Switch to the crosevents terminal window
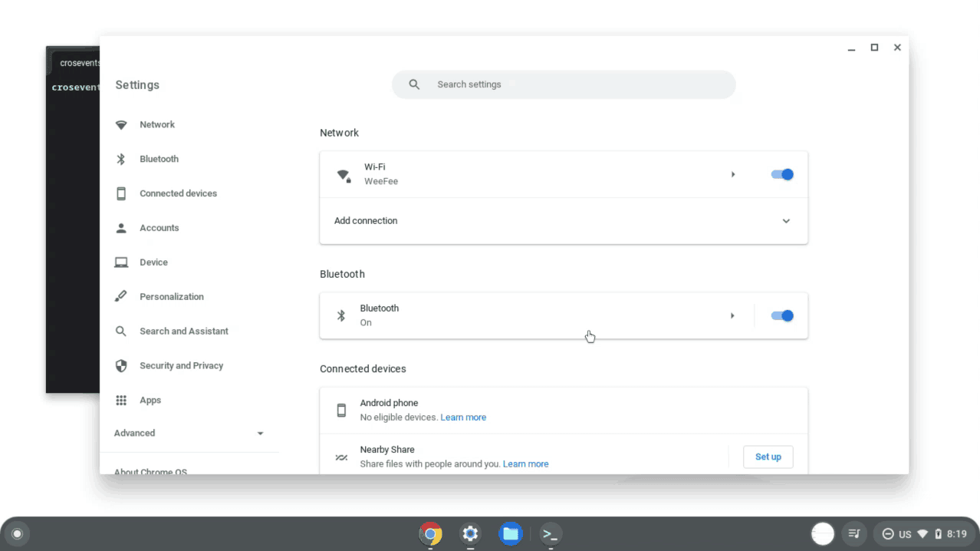Image resolution: width=980 pixels, height=551 pixels. point(73,230)
